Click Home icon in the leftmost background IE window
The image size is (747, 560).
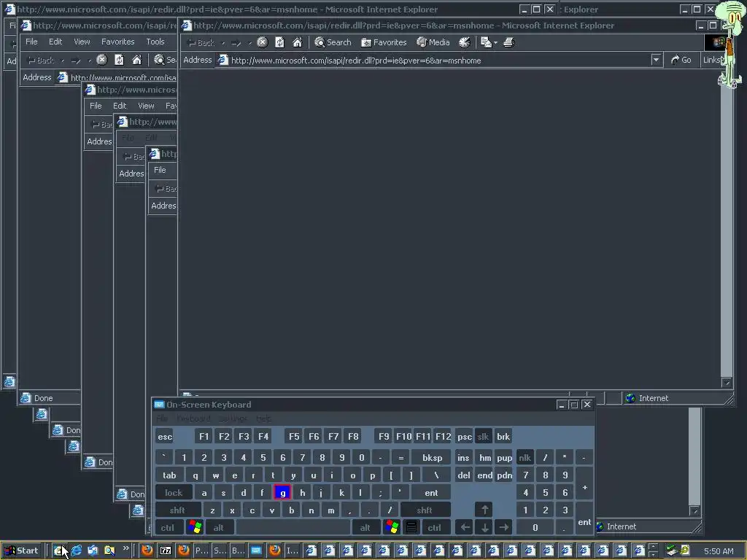136,60
